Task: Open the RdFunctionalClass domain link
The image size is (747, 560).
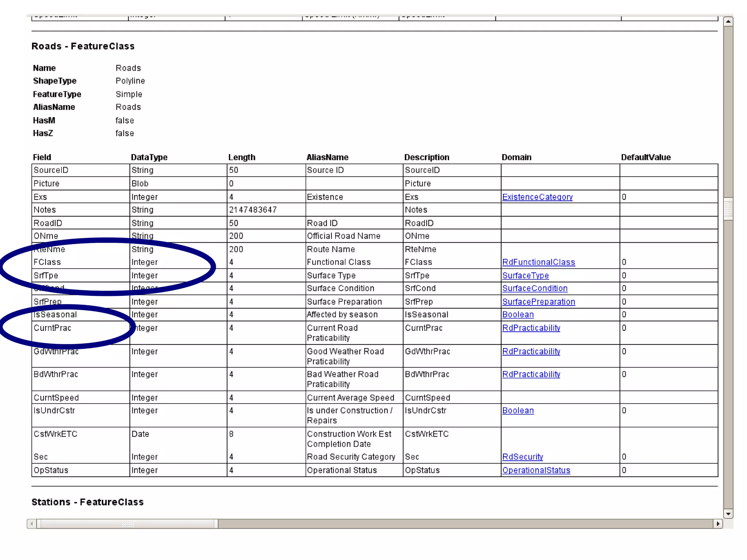Action: 538,262
